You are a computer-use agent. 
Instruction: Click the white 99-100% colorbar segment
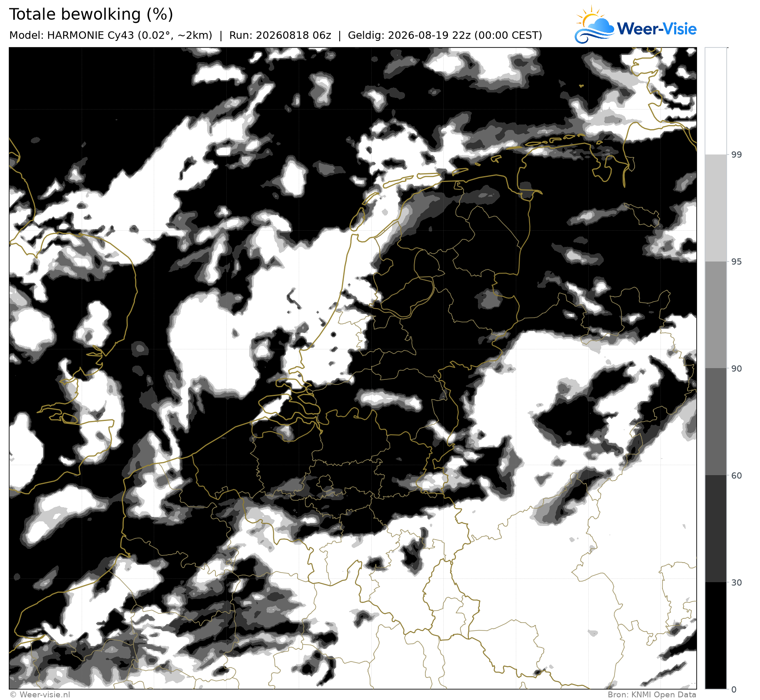pos(715,101)
